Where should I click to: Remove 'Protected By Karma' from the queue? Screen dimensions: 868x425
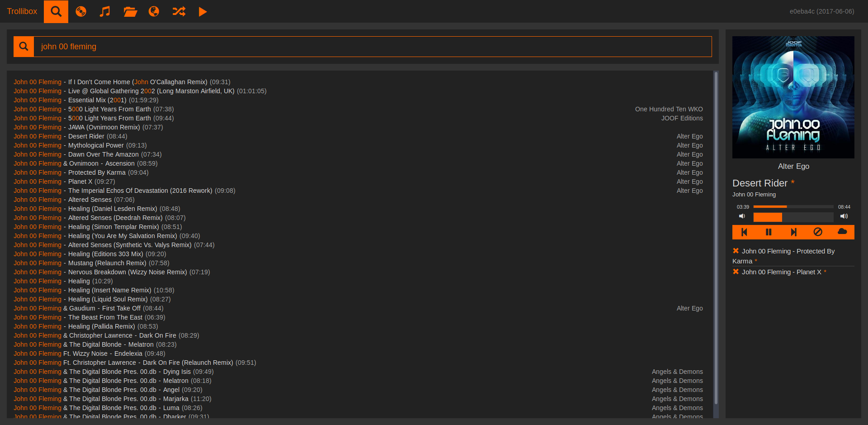[736, 251]
